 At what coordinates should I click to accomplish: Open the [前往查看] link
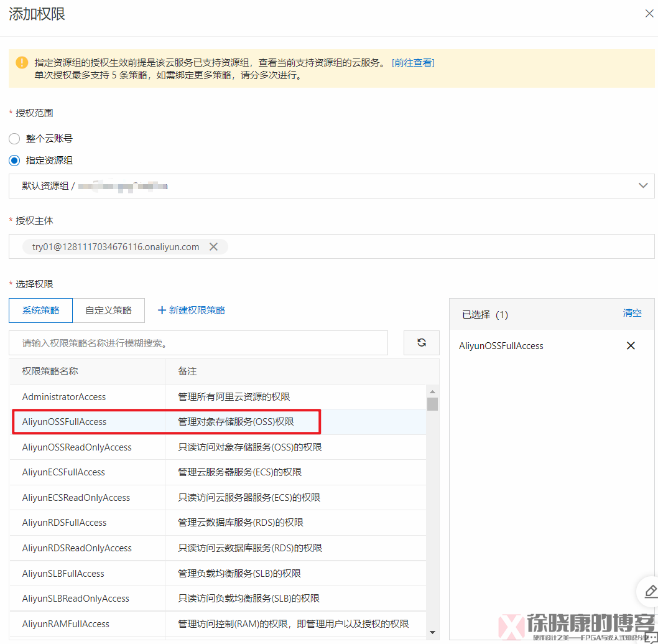coord(413,63)
